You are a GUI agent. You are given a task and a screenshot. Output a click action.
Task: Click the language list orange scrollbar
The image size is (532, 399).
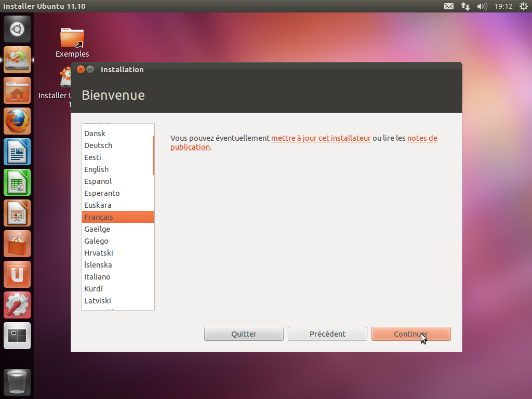click(153, 155)
